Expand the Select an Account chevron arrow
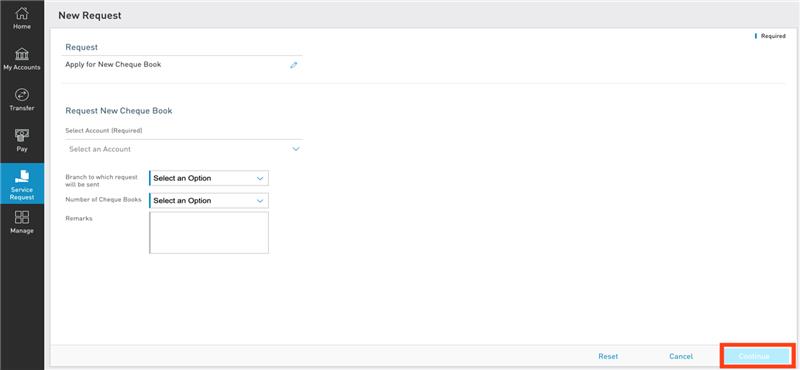This screenshot has height=370, width=800. (x=296, y=149)
